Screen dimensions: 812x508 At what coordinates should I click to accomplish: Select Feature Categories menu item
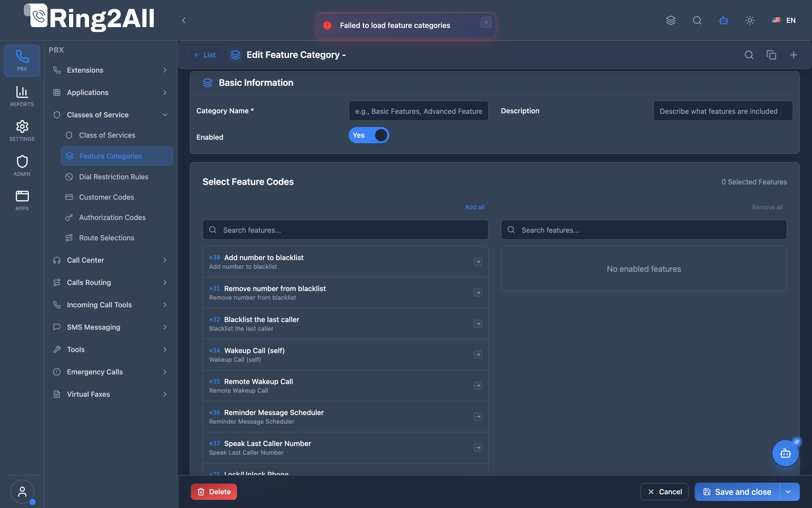coord(117,156)
